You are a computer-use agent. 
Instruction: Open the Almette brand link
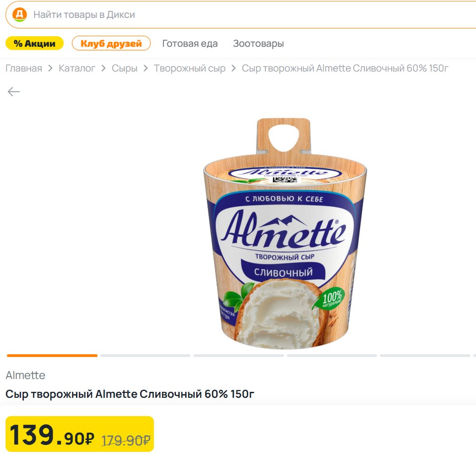[26, 375]
